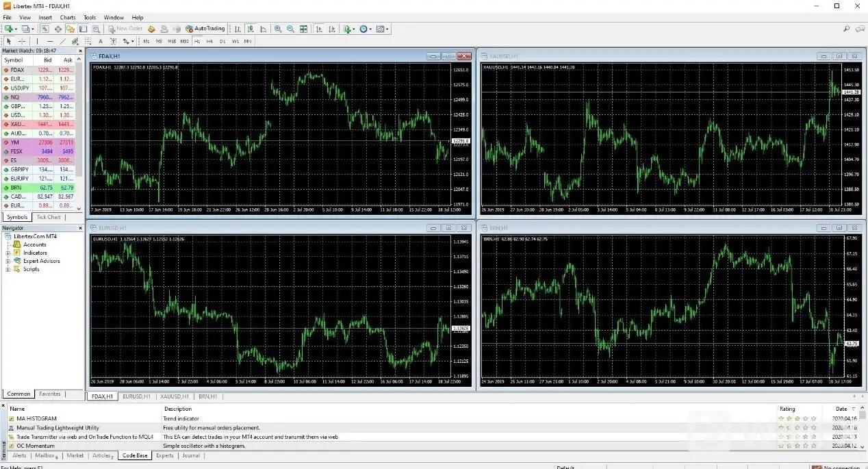The height and width of the screenshot is (469, 868).
Task: Open the periodicity clock dropdown arrow
Action: click(x=370, y=29)
